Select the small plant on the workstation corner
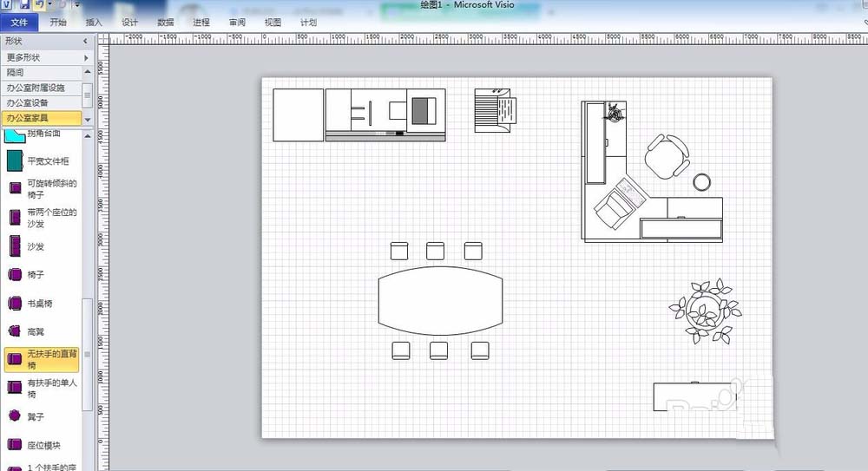The image size is (868, 471). coord(615,113)
